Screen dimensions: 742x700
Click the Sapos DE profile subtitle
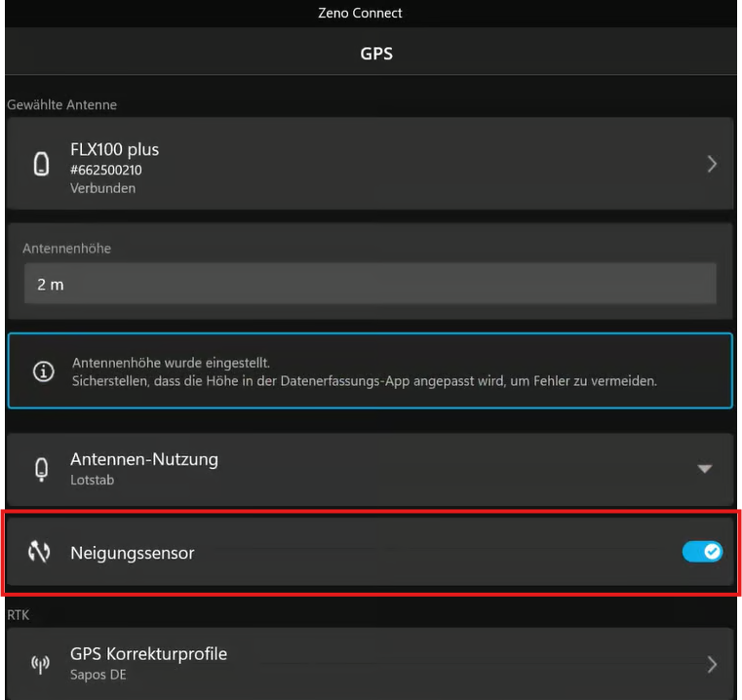(x=98, y=675)
